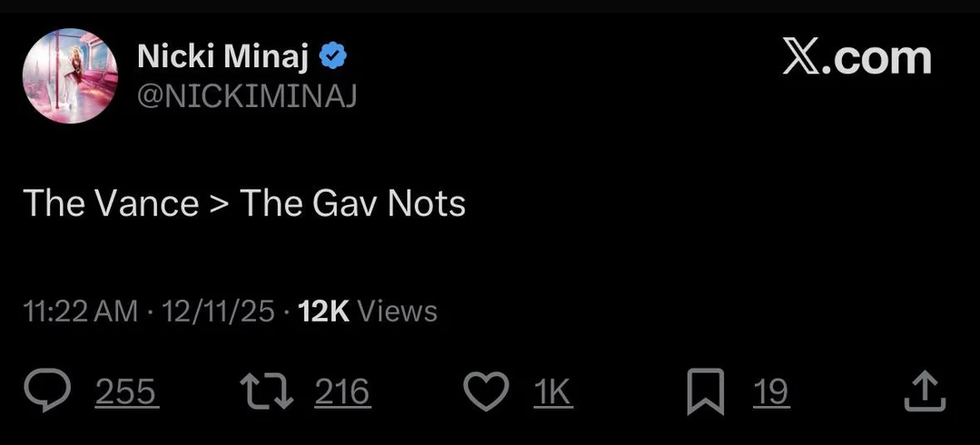Click the 19 bookmarks count
Viewport: 980px width, 445px height.
point(771,392)
